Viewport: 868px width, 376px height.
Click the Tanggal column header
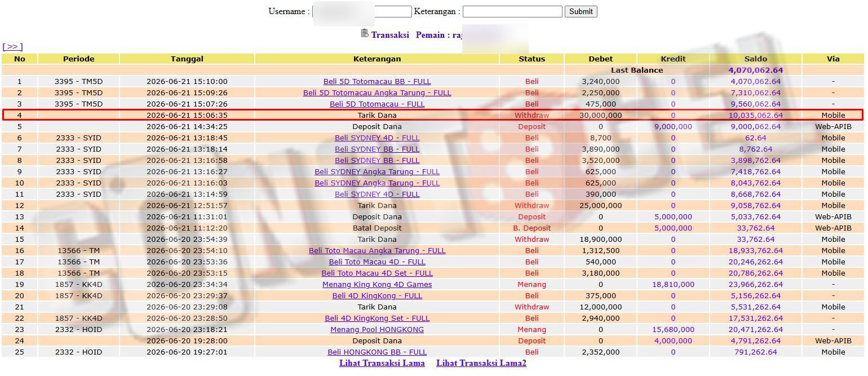pyautogui.click(x=187, y=59)
